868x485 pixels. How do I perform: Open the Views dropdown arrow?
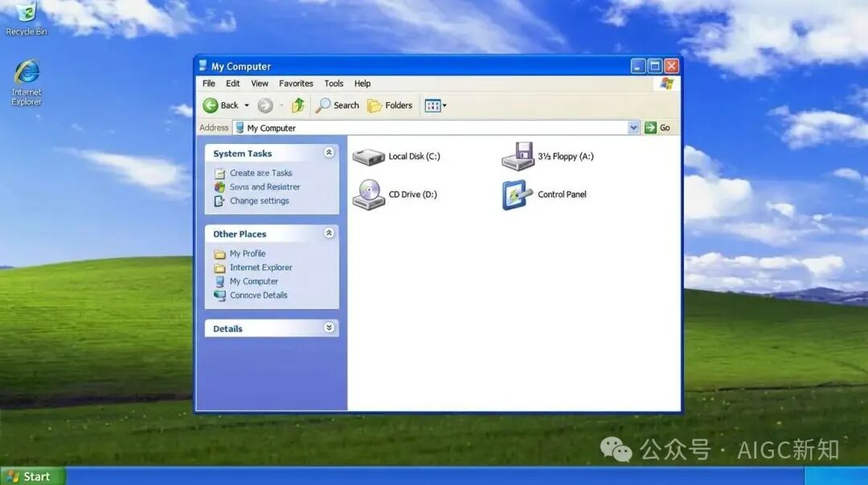(443, 105)
